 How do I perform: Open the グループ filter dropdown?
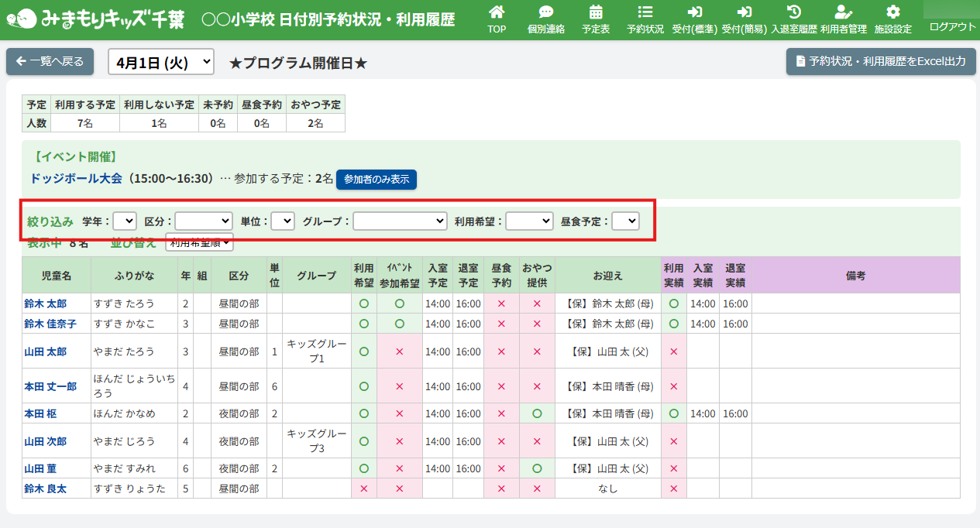click(400, 221)
